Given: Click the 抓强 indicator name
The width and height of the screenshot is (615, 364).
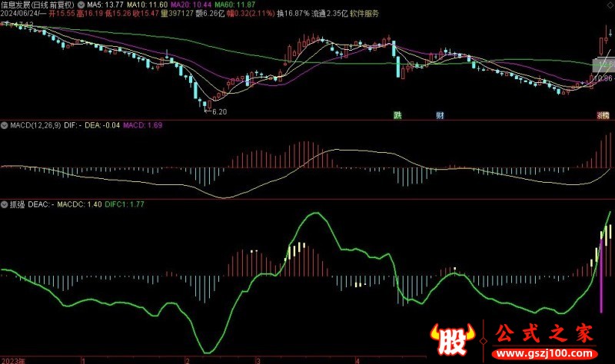Looking at the screenshot, I should [17, 204].
